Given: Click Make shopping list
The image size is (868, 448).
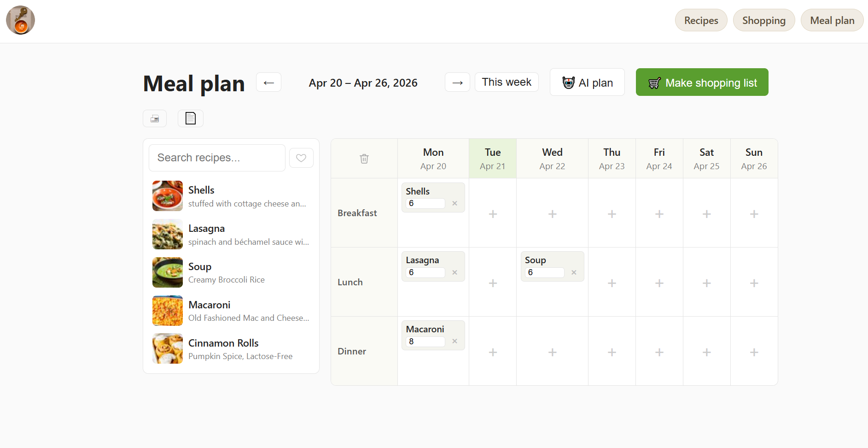Looking at the screenshot, I should tap(702, 83).
